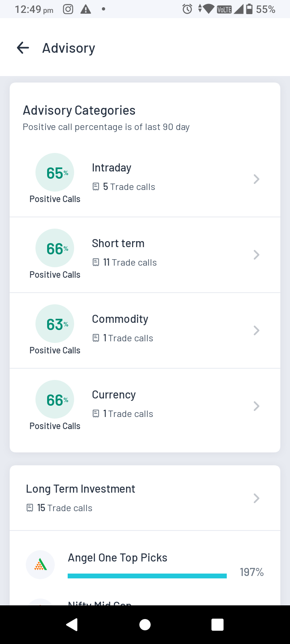Expand the Short term category chevron

[x=256, y=255]
